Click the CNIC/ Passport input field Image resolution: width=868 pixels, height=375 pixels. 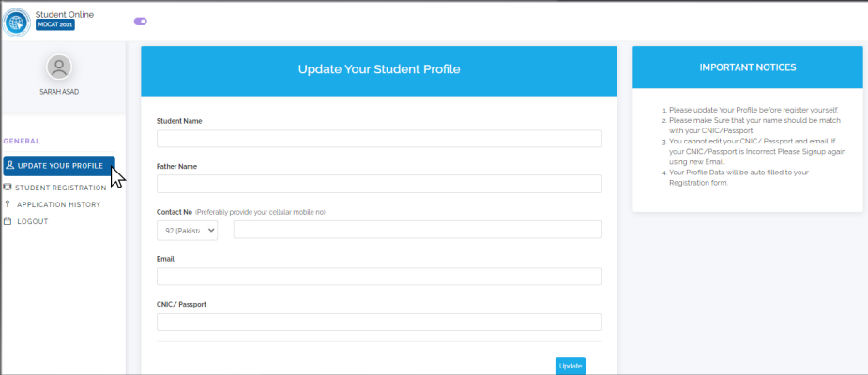click(379, 322)
